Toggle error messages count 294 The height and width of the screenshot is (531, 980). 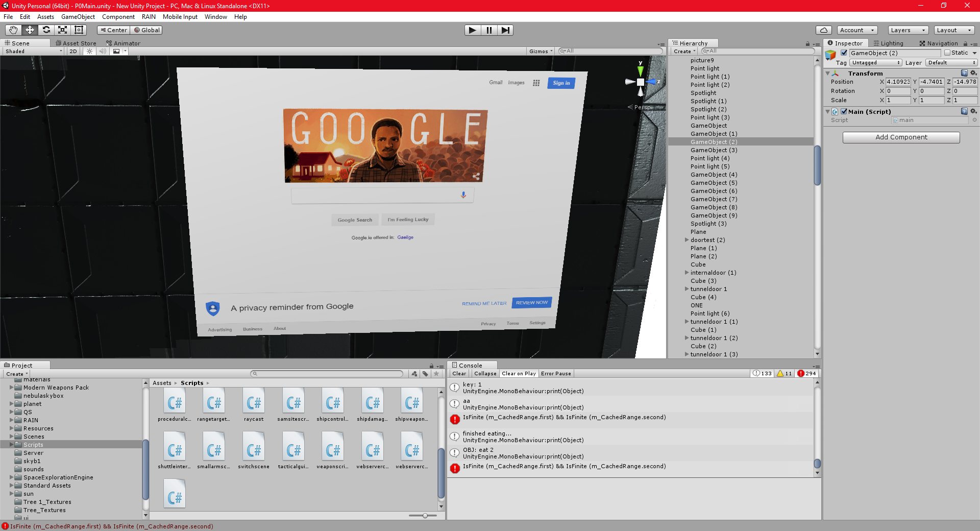point(807,374)
